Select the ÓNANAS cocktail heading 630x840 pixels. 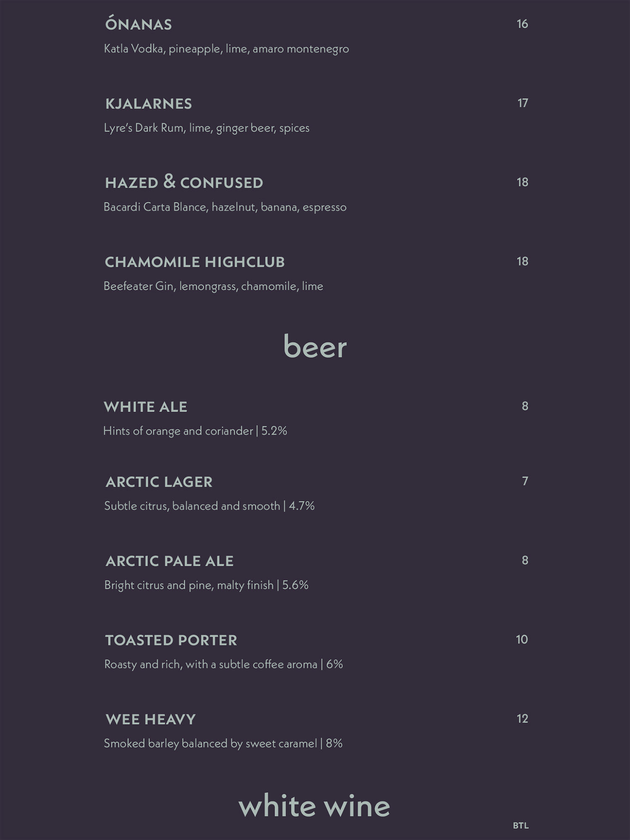coord(138,24)
